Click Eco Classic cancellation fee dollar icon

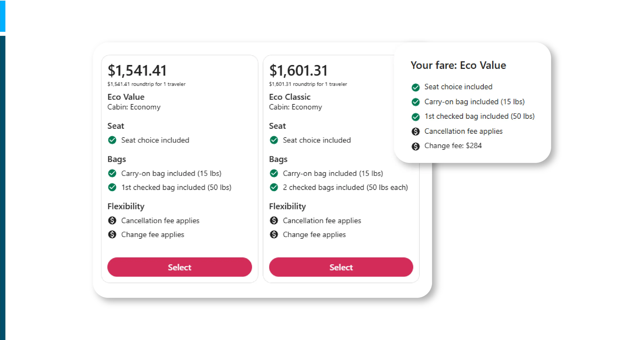pos(274,220)
